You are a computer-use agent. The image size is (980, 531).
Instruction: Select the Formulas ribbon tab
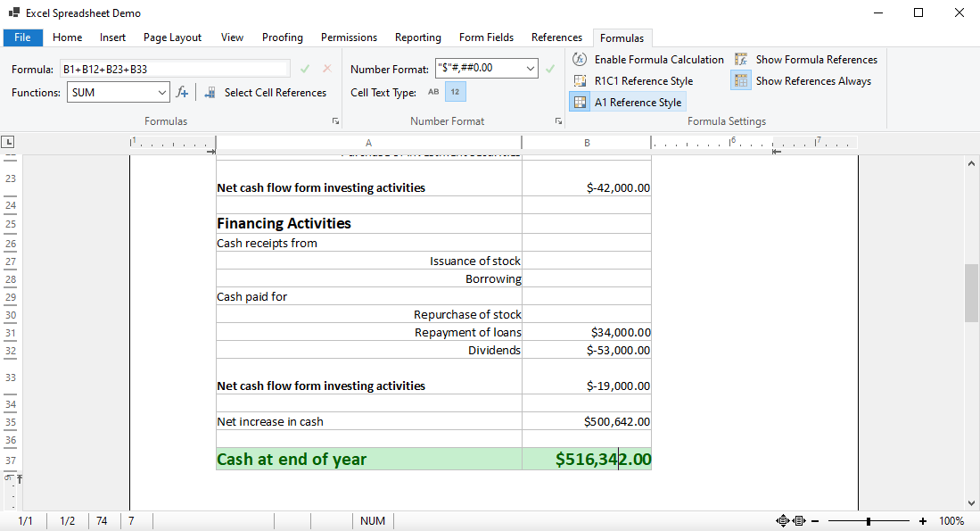pos(622,38)
